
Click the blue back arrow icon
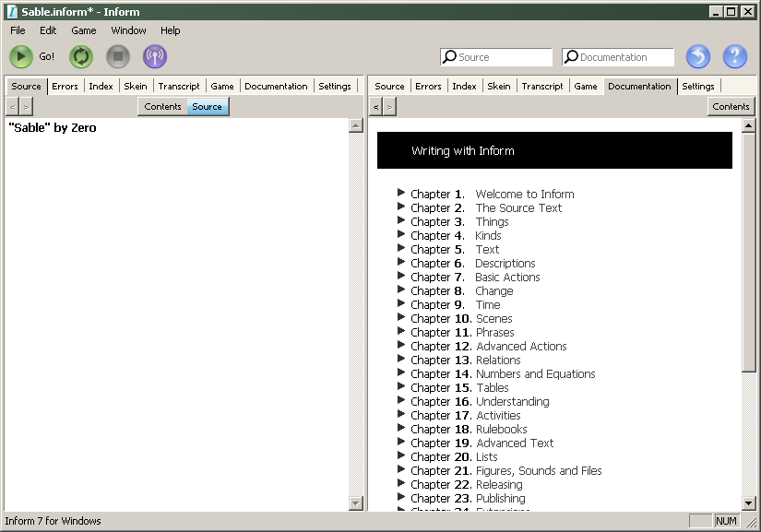click(x=698, y=57)
